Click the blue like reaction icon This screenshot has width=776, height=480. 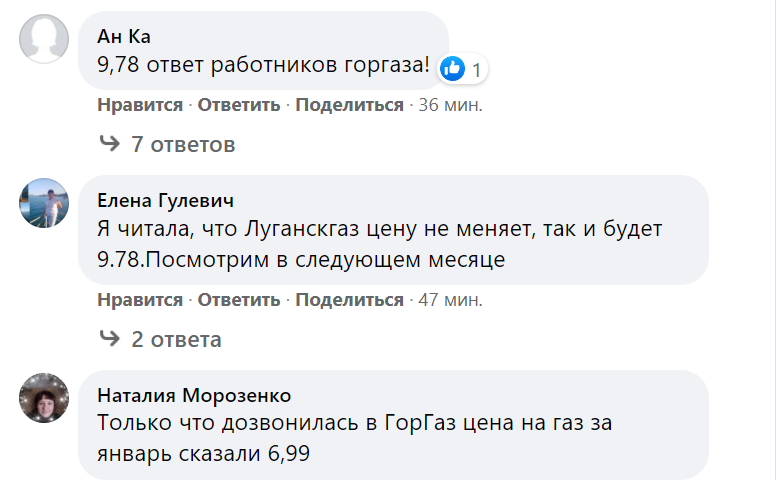coord(452,69)
